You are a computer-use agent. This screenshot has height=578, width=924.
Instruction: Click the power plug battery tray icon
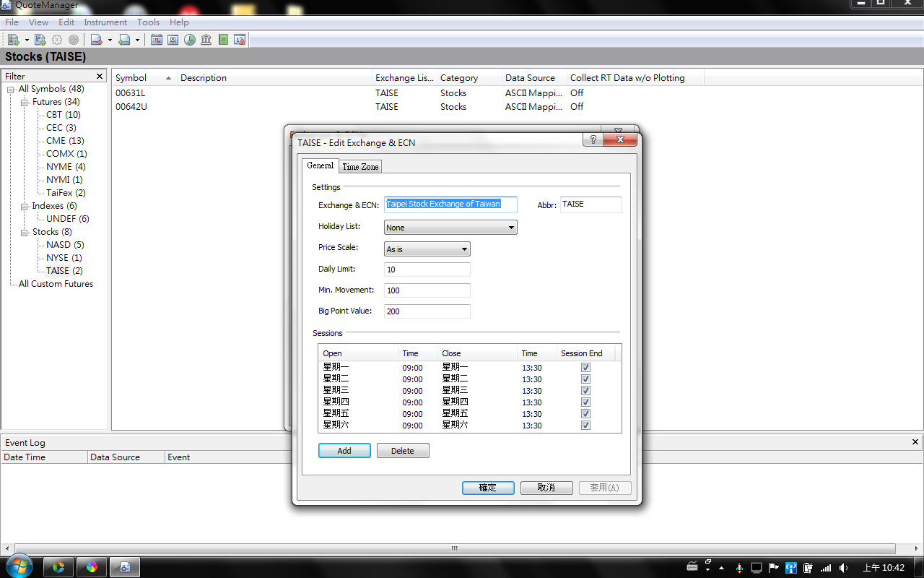click(x=808, y=567)
